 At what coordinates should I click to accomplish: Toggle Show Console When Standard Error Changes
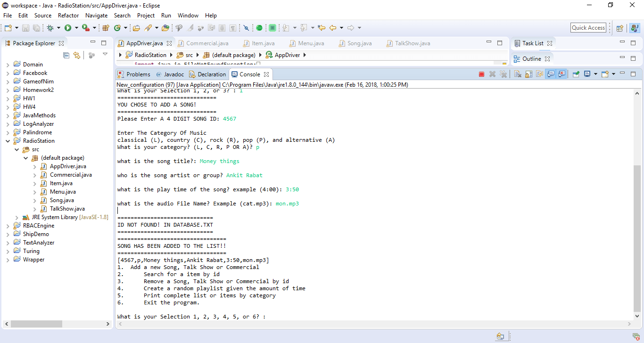pyautogui.click(x=561, y=74)
